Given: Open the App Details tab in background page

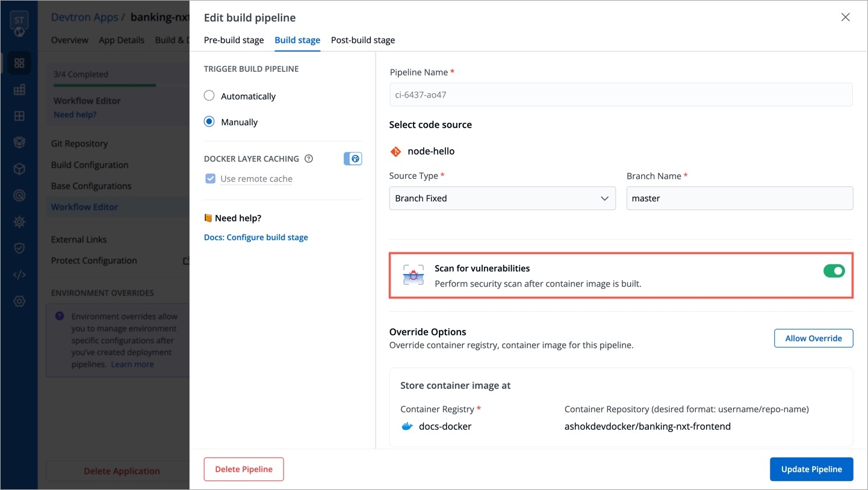Looking at the screenshot, I should pos(122,40).
